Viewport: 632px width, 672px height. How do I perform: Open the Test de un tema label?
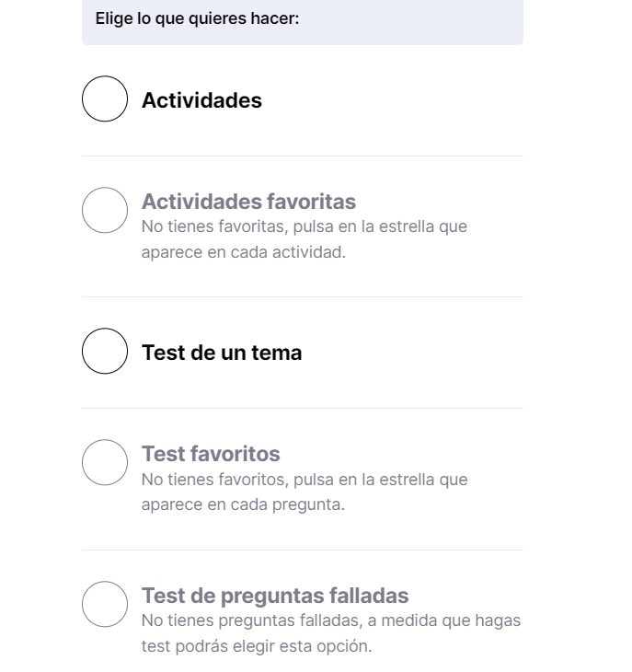222,353
